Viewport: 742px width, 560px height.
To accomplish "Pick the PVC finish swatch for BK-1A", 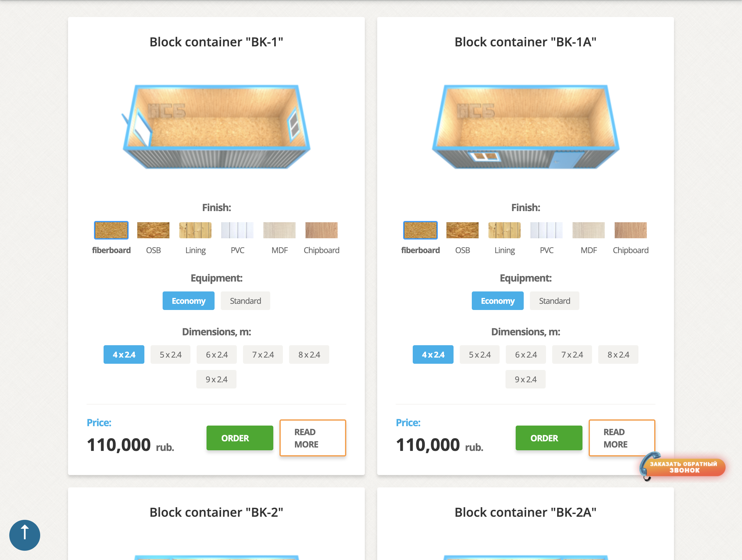I will tap(546, 230).
